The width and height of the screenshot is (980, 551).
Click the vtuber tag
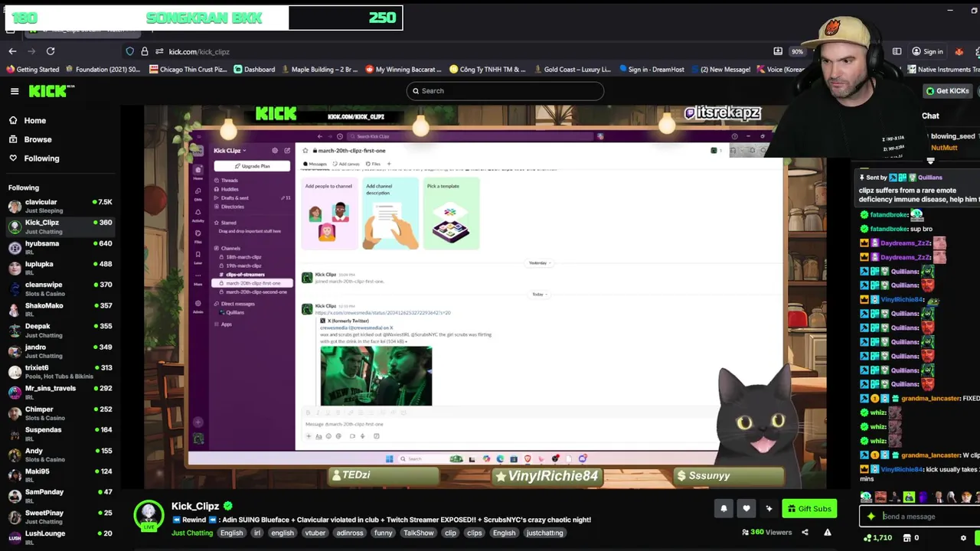tap(315, 533)
